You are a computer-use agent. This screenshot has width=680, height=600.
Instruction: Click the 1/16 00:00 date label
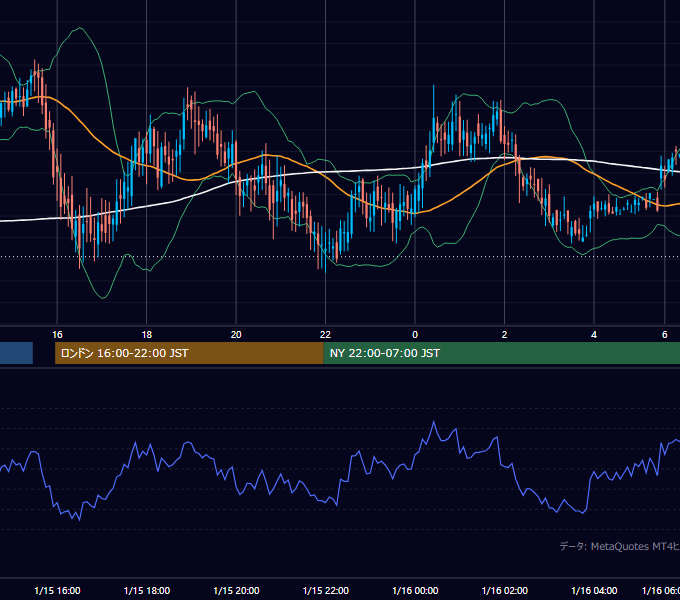415,590
